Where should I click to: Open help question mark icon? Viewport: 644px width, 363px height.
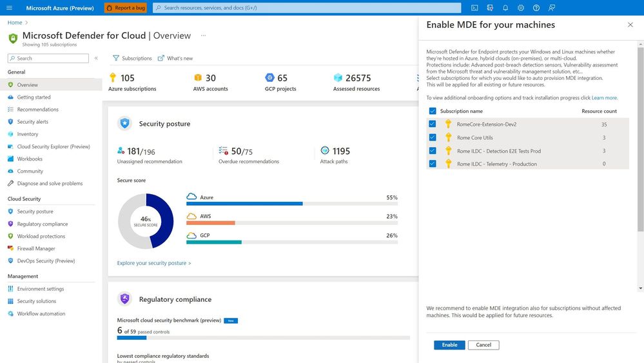(x=536, y=8)
